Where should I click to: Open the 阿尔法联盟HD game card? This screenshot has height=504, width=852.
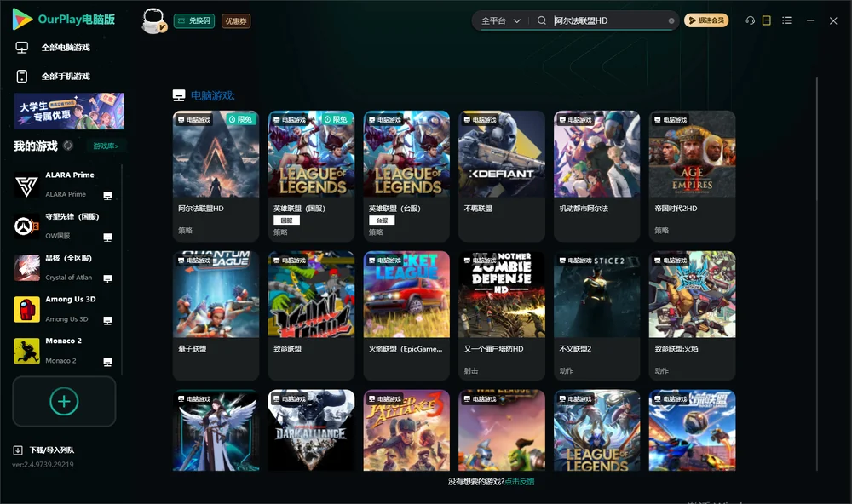[x=216, y=176]
